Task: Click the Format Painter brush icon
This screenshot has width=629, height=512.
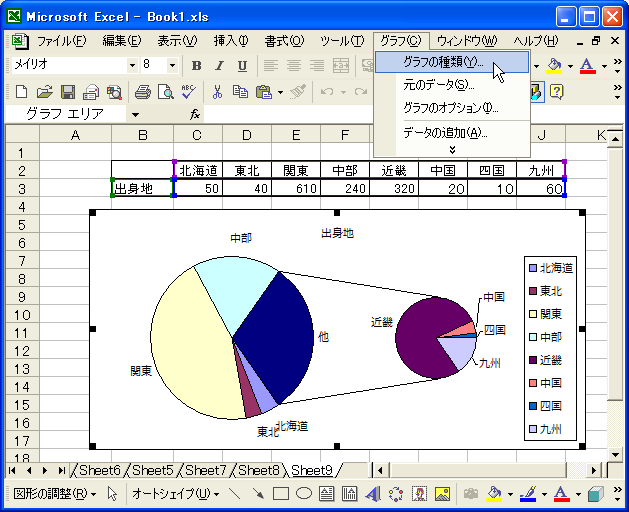Action: click(x=298, y=92)
